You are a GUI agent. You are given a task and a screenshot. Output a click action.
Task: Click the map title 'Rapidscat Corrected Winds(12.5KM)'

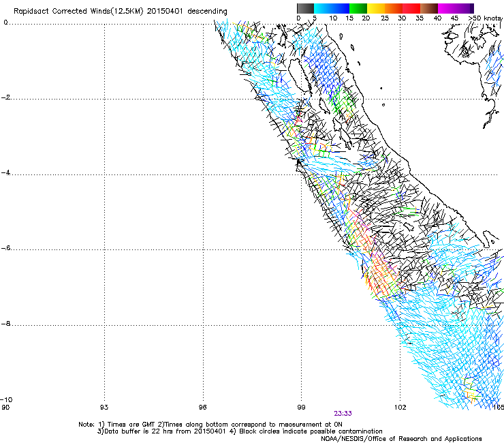[78, 12]
